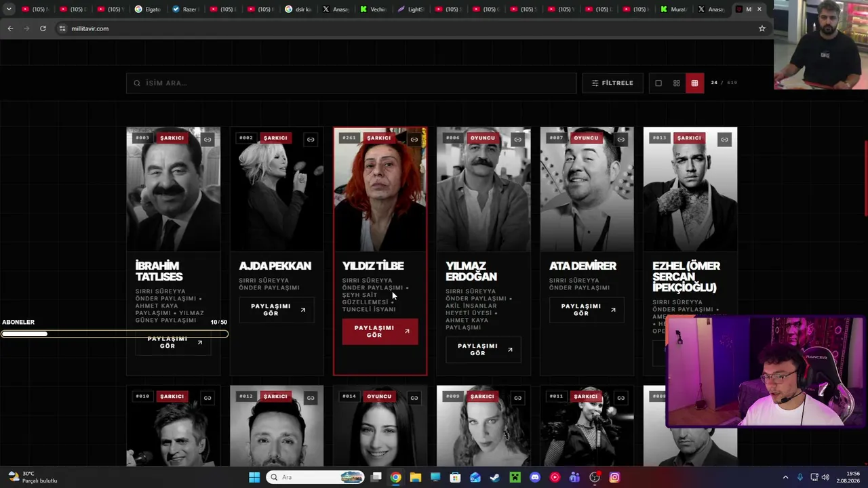Open the Windows Start menu
Image resolution: width=868 pixels, height=488 pixels.
(x=254, y=477)
